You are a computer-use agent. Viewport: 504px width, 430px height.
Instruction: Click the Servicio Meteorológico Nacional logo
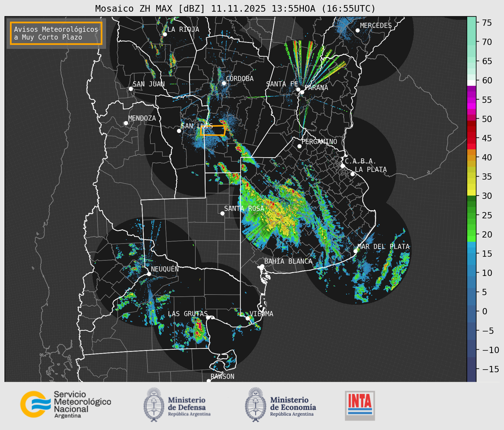[x=66, y=404]
